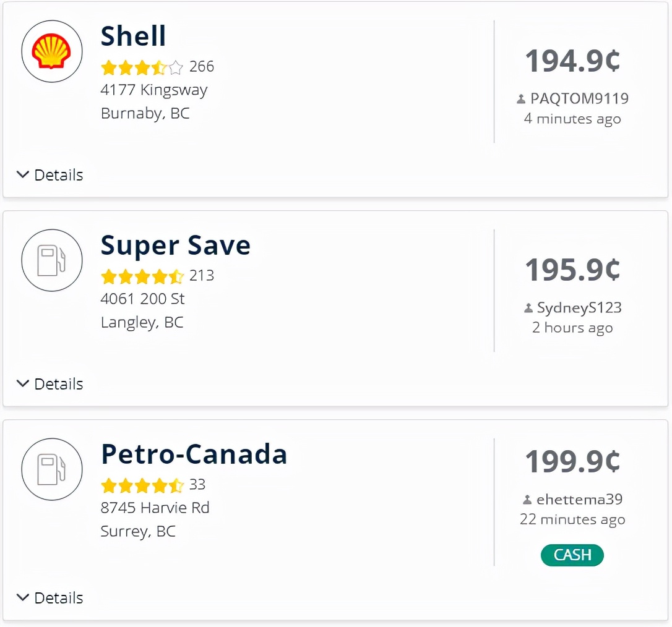This screenshot has height=627, width=672.
Task: Click user icon beside ehettema39
Action: click(x=527, y=500)
